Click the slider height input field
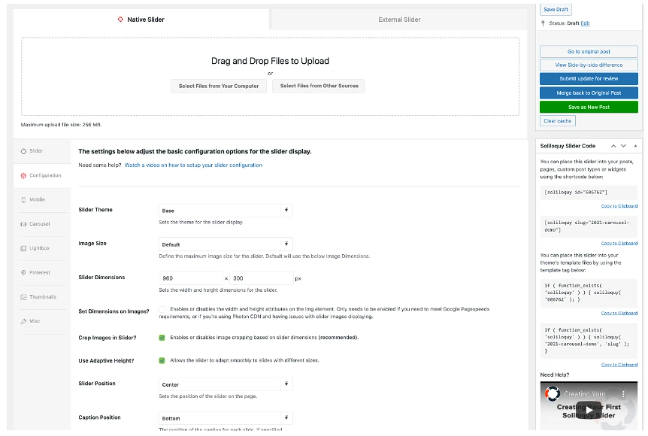Screen dimensions: 648x436 261,278
